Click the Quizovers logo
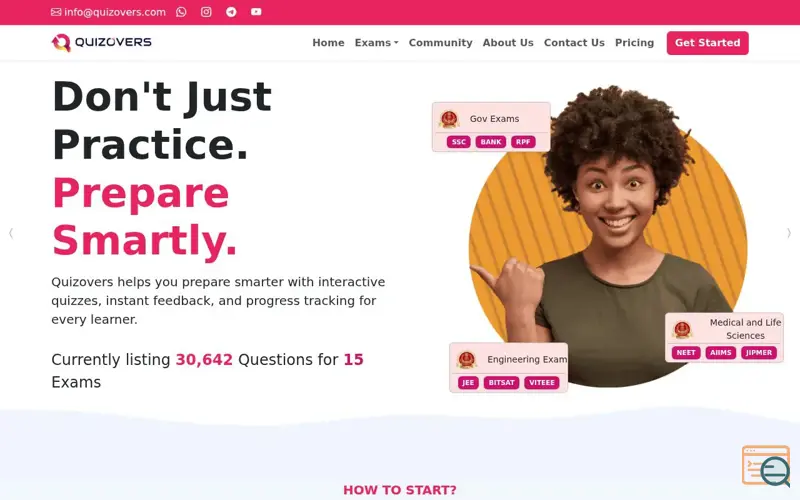800x500 pixels. 102,42
